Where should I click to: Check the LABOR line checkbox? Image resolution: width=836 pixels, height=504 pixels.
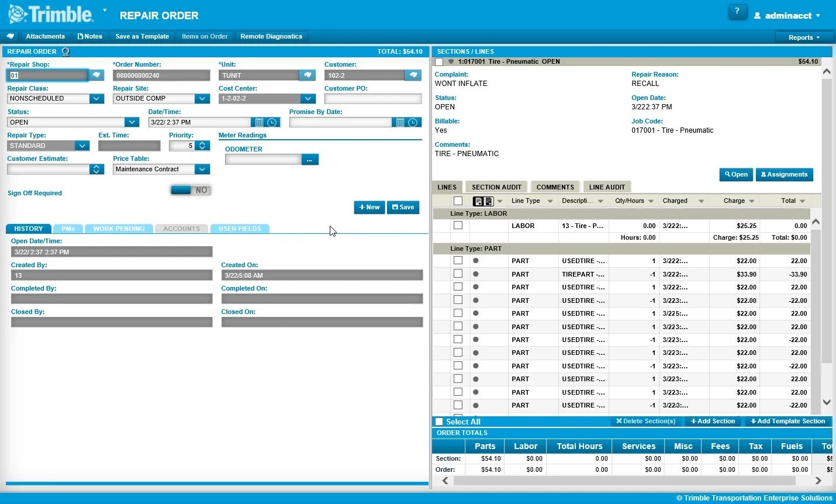[458, 225]
